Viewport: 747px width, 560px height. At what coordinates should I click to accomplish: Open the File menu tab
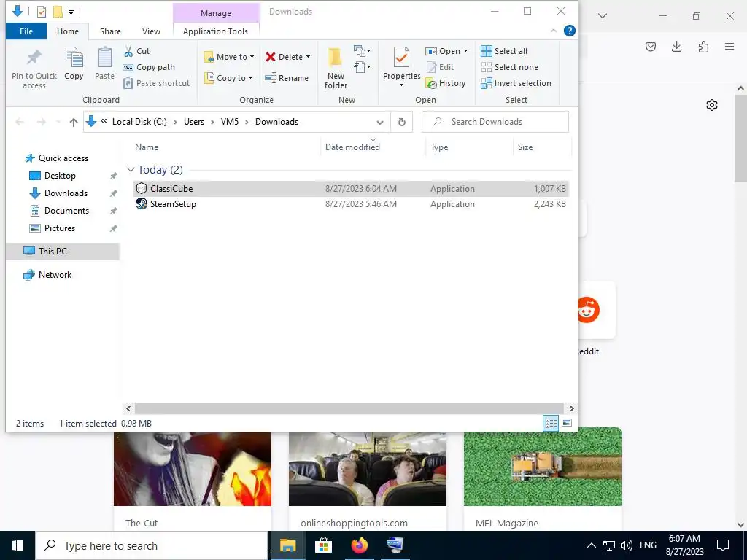(x=26, y=31)
